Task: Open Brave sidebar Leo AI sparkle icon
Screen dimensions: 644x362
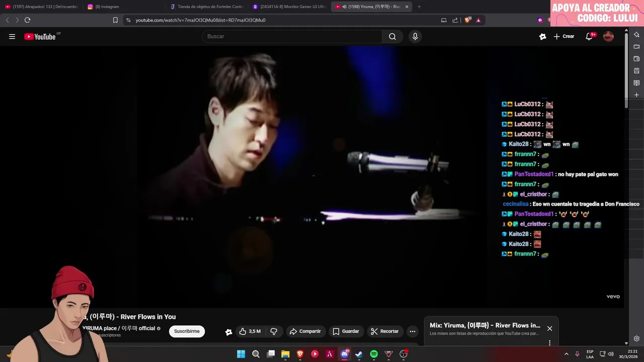Action: (x=636, y=35)
